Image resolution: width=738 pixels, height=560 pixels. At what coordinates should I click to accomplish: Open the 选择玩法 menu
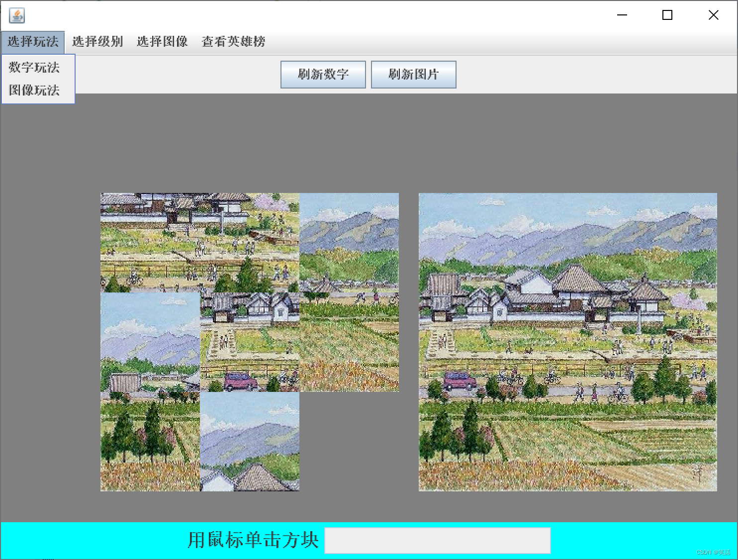(33, 42)
